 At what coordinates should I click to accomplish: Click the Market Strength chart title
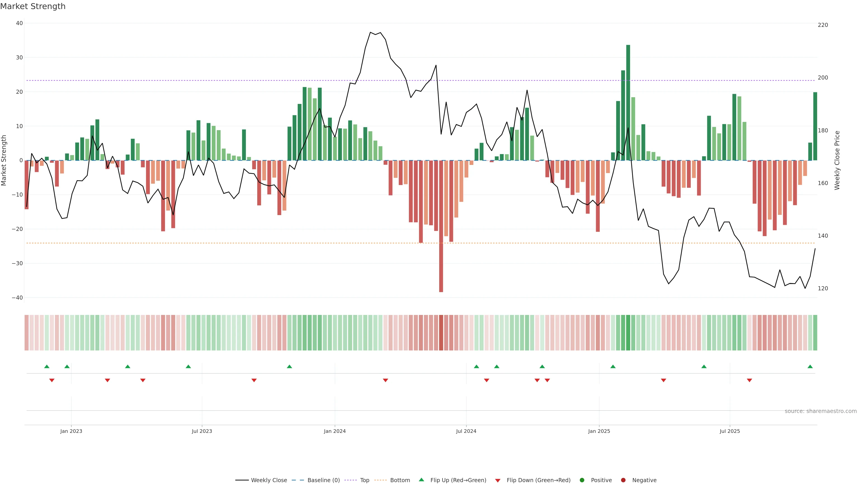tap(33, 6)
